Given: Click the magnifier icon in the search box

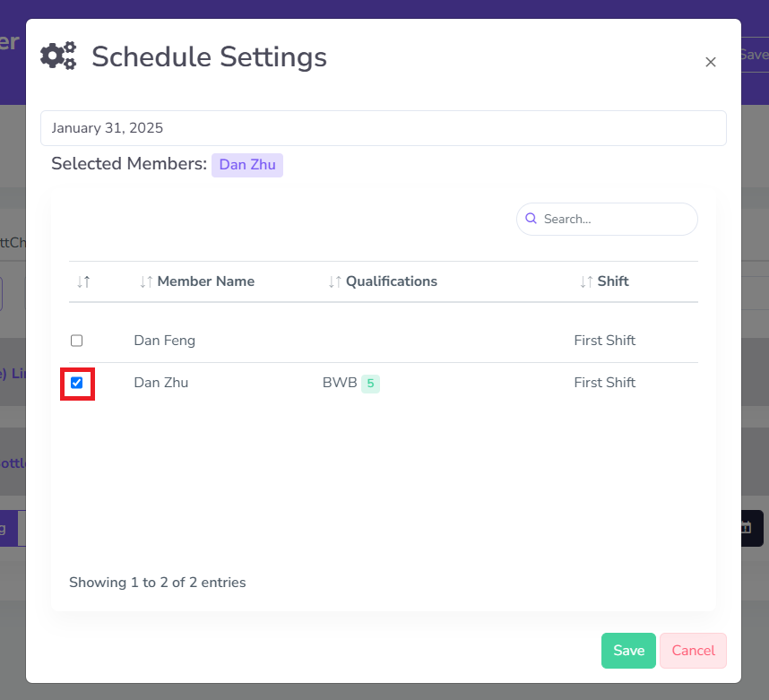Looking at the screenshot, I should (531, 219).
